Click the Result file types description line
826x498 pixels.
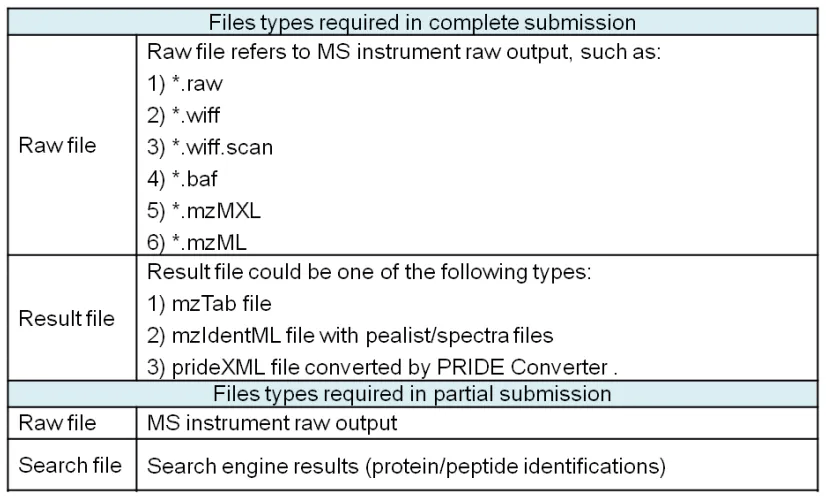click(369, 272)
